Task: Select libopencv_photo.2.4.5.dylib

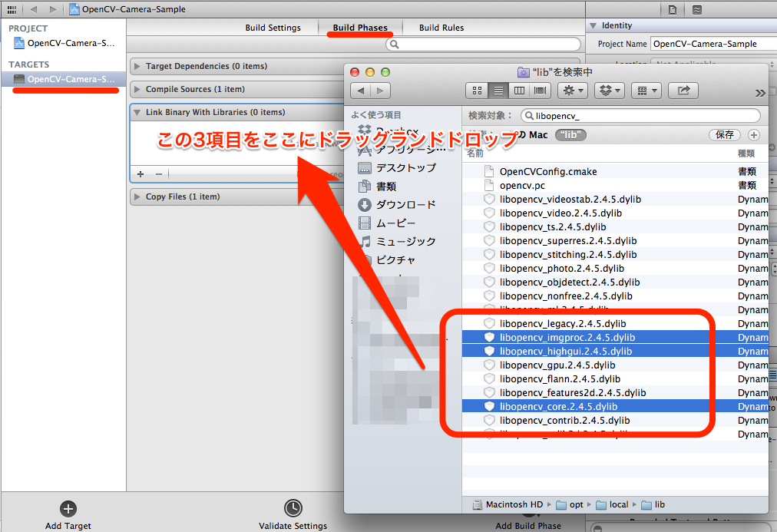Action: [x=615, y=269]
